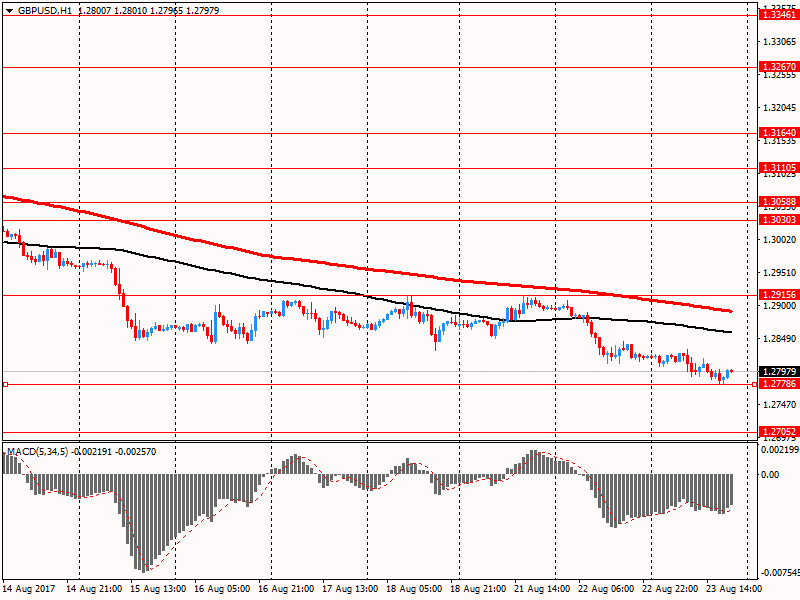Screen dimensions: 800x600
Task: Select the 1.30588 price level label
Action: 779,202
